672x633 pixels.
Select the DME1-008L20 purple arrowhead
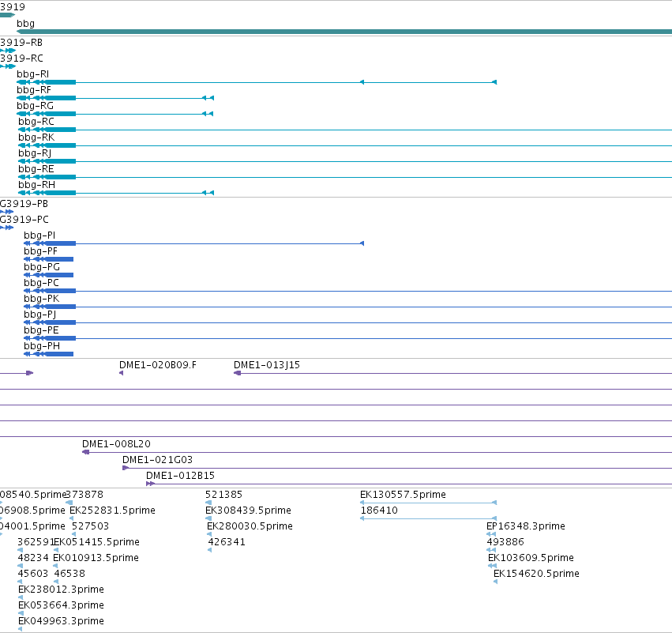85,452
